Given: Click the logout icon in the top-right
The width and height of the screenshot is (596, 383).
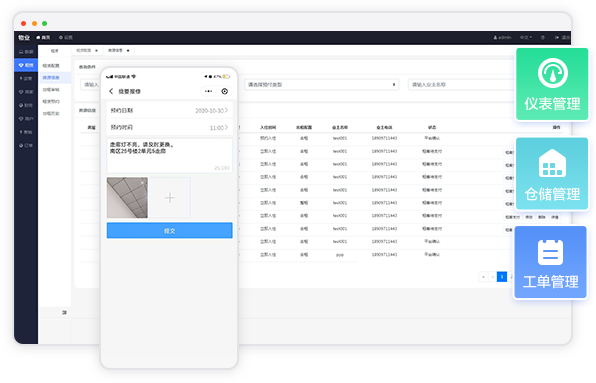Looking at the screenshot, I should tap(557, 37).
